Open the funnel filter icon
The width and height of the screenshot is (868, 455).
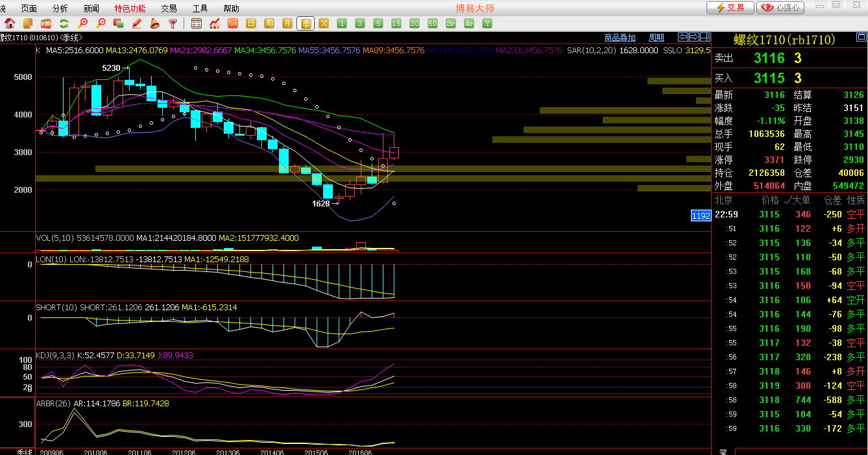tap(173, 23)
